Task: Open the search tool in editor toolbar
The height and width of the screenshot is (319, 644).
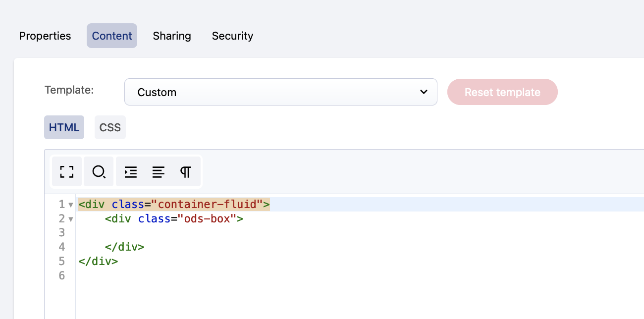Action: point(99,172)
